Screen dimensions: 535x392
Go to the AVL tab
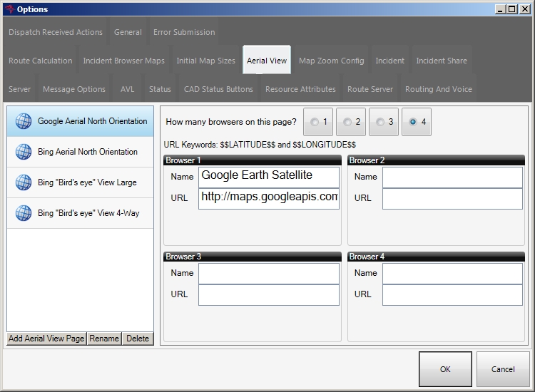127,89
